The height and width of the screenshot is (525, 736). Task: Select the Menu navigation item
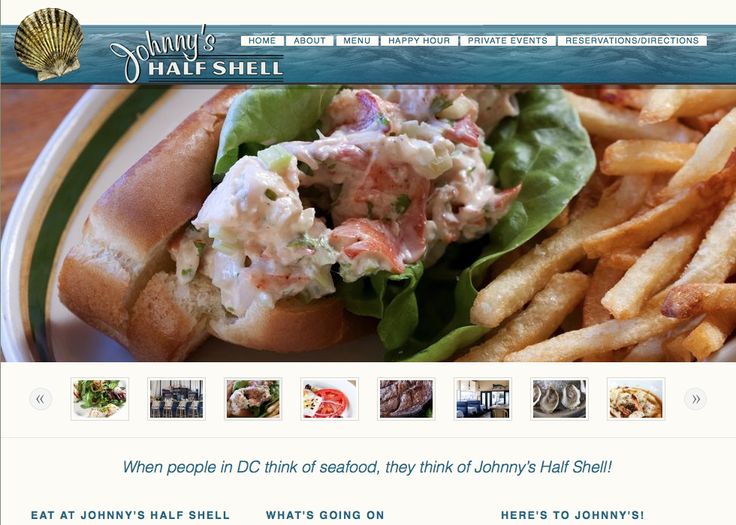[x=357, y=41]
